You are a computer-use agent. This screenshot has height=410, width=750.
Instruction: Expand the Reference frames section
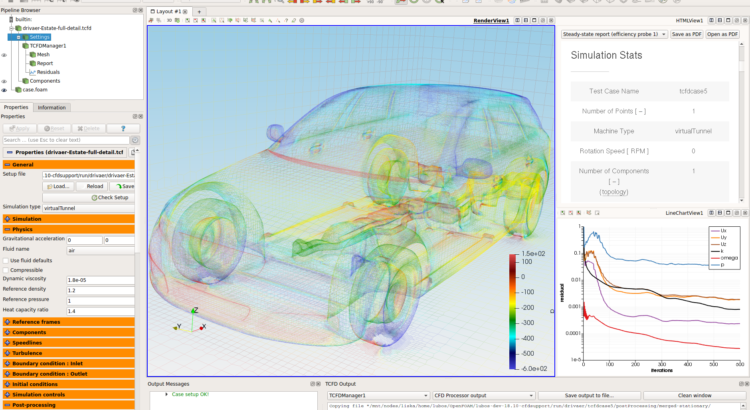pyautogui.click(x=69, y=322)
